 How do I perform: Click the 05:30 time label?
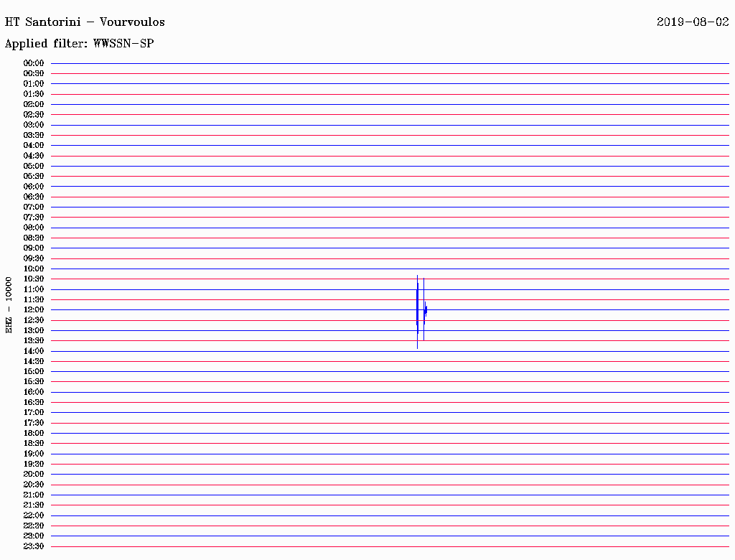34,177
